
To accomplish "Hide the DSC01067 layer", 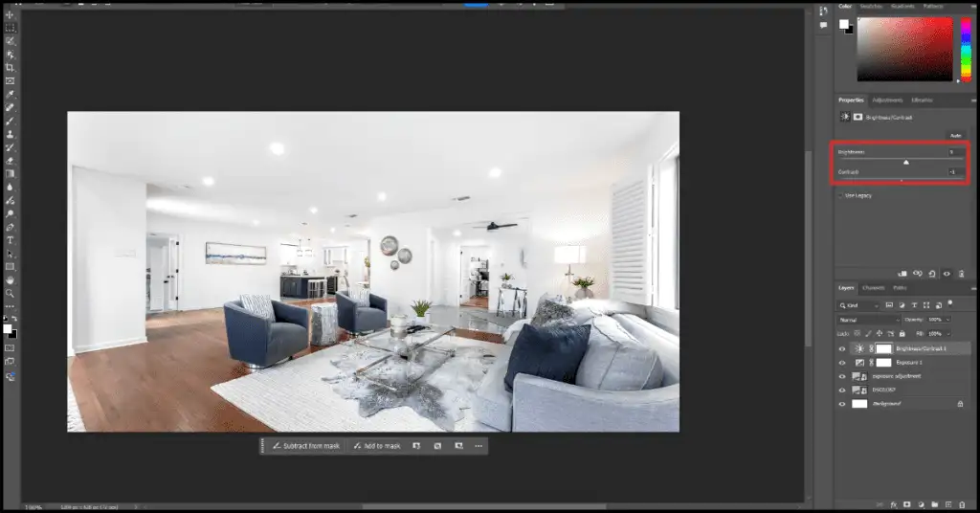I will 842,390.
